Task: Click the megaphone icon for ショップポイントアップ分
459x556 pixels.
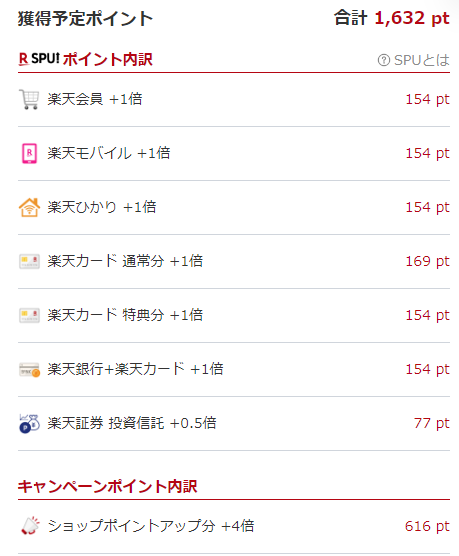Action: [30, 526]
